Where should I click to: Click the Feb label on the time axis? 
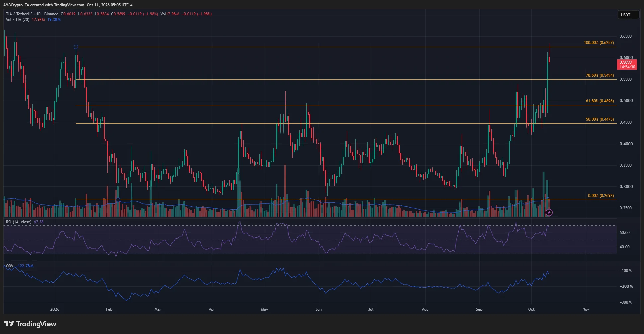(x=109, y=309)
